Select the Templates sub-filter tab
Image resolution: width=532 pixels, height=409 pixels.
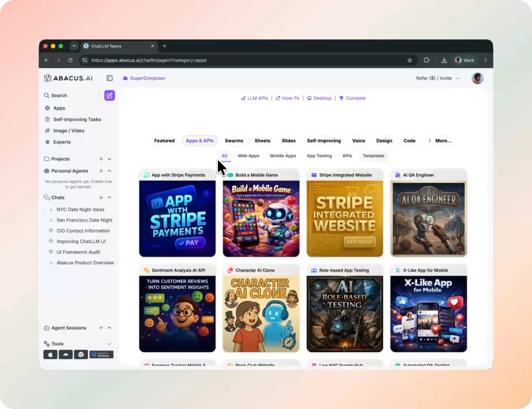373,156
